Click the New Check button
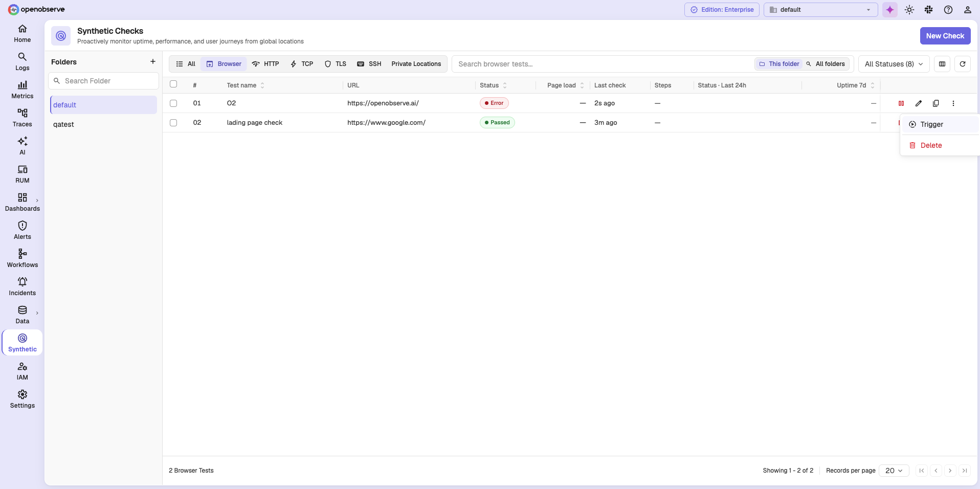Viewport: 980px width, 489px height. [x=945, y=36]
